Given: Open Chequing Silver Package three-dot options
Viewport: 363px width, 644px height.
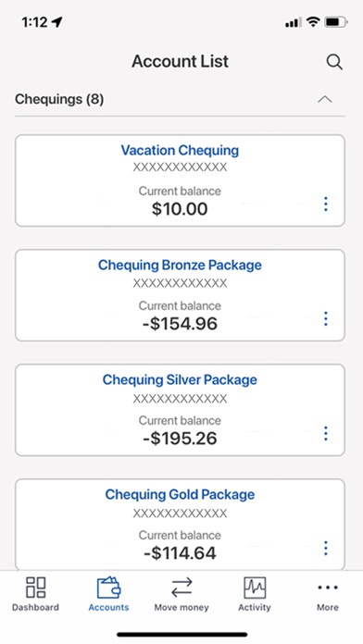Looking at the screenshot, I should click(x=326, y=434).
